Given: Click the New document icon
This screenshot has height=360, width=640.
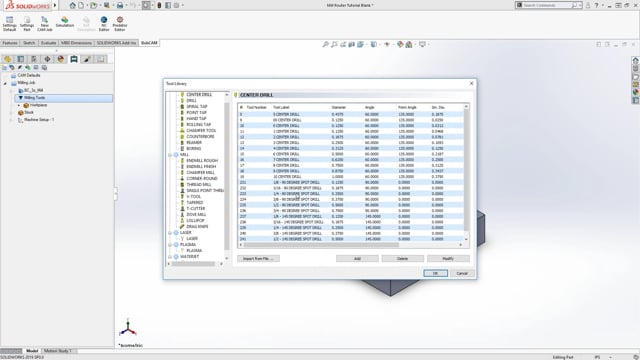Looking at the screenshot, I should pyautogui.click(x=81, y=5).
